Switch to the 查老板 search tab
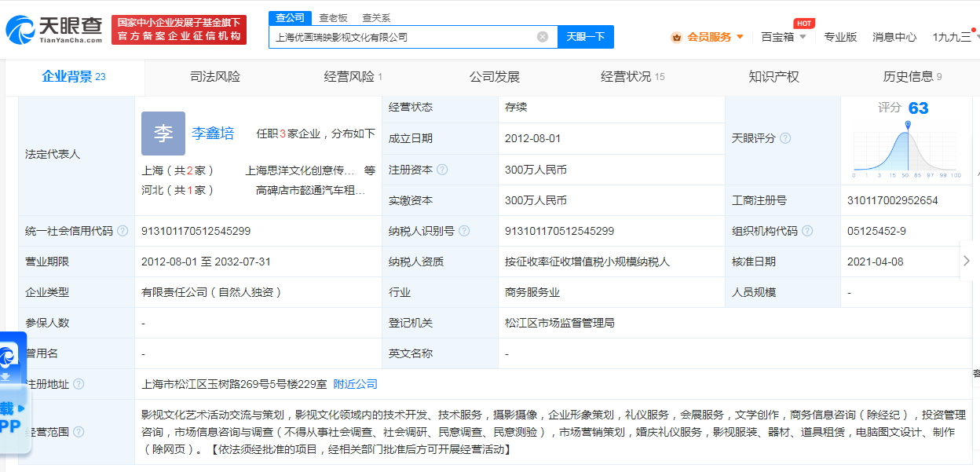The width and height of the screenshot is (980, 472). (x=333, y=17)
